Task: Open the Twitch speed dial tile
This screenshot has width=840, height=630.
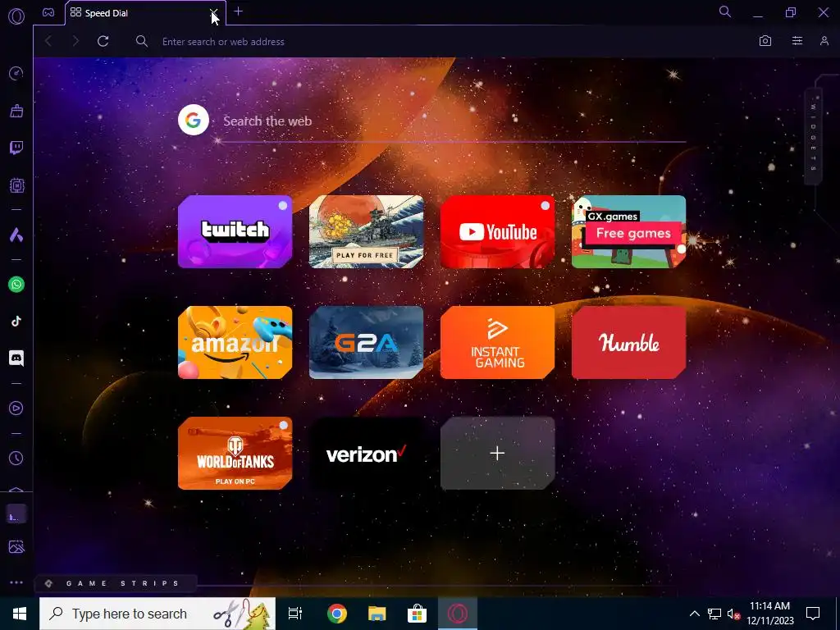Action: coord(235,231)
